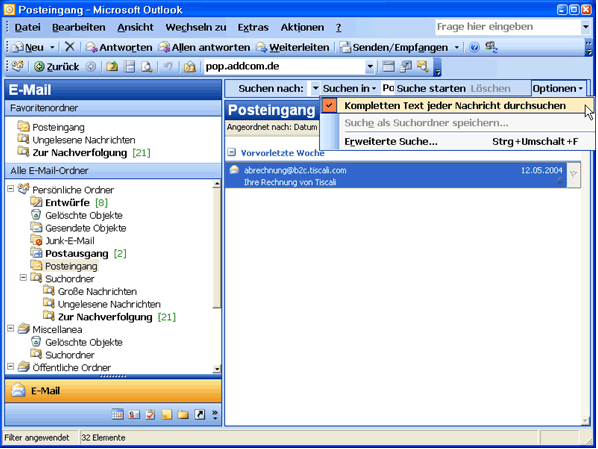Open the Suchen in dropdown
The image size is (598, 449).
349,89
